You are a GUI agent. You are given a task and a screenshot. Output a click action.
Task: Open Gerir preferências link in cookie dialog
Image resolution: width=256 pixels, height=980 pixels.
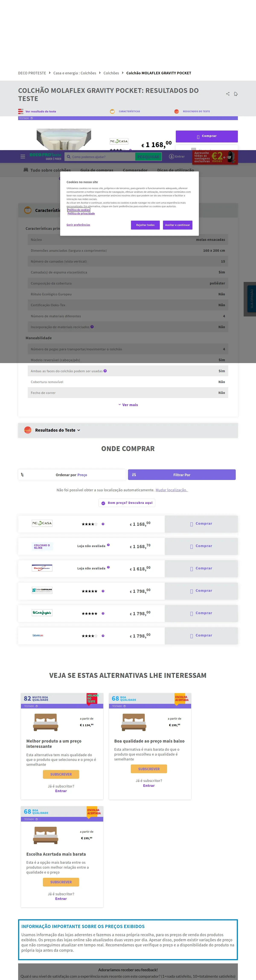tap(79, 225)
